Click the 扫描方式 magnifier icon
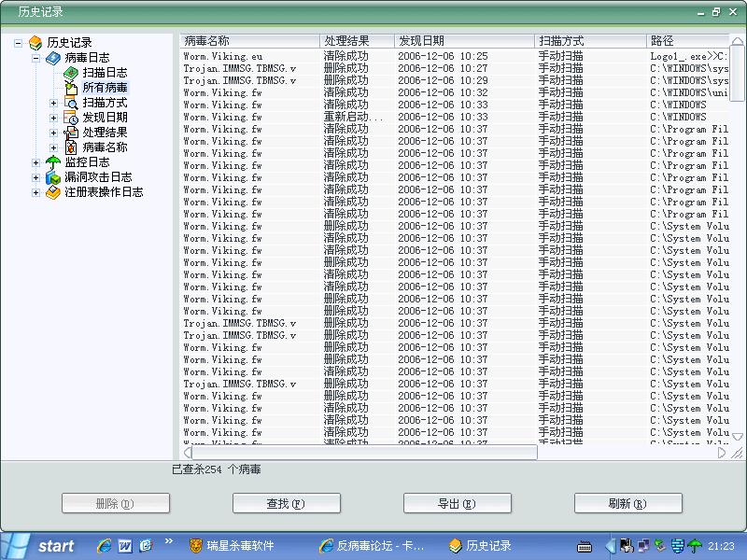Screen dimensions: 747x560 coord(71,103)
